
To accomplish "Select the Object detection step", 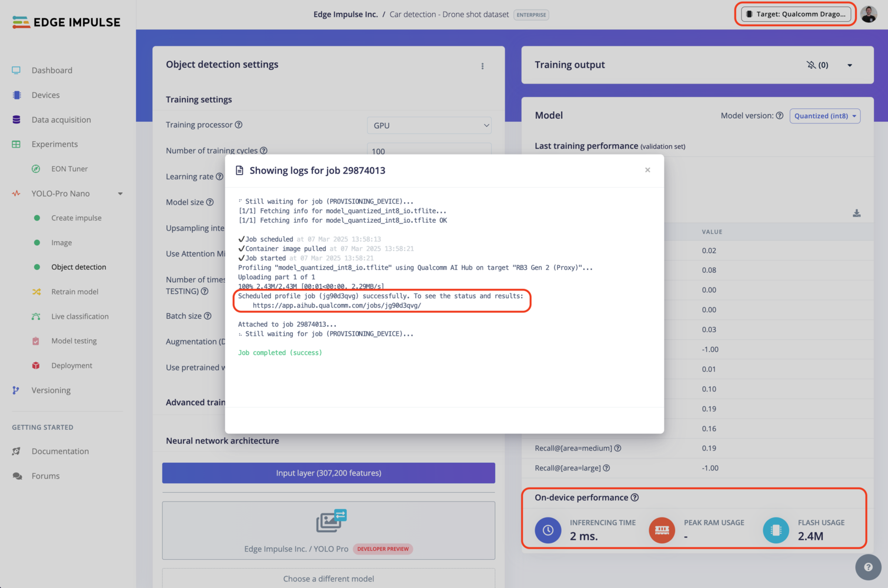I will pos(79,267).
